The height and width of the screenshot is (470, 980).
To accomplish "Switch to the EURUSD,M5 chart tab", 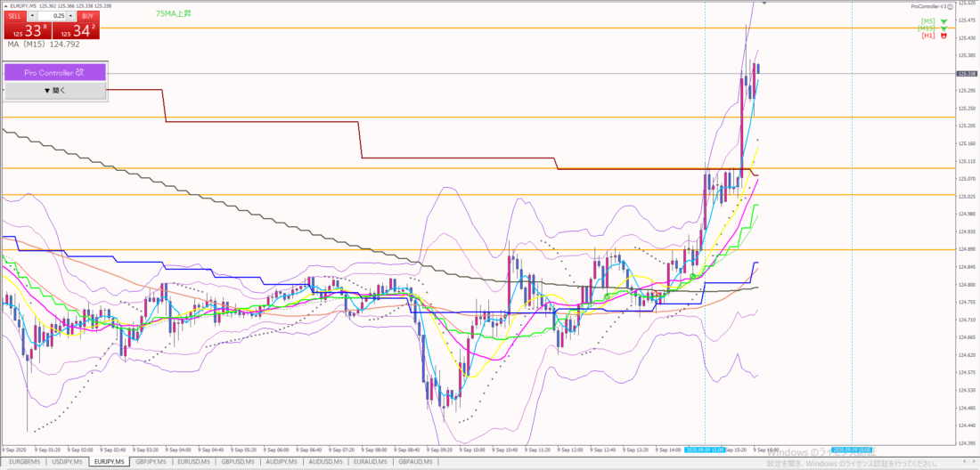I will 194,462.
